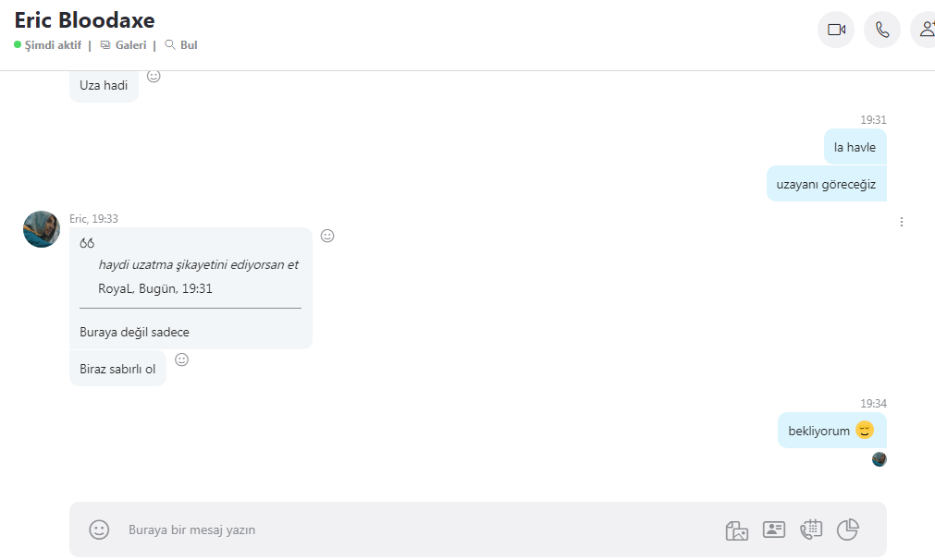Viewport: 935px width, 560px height.
Task: Click the quoted 'haydi uzatma' text
Action: click(198, 264)
